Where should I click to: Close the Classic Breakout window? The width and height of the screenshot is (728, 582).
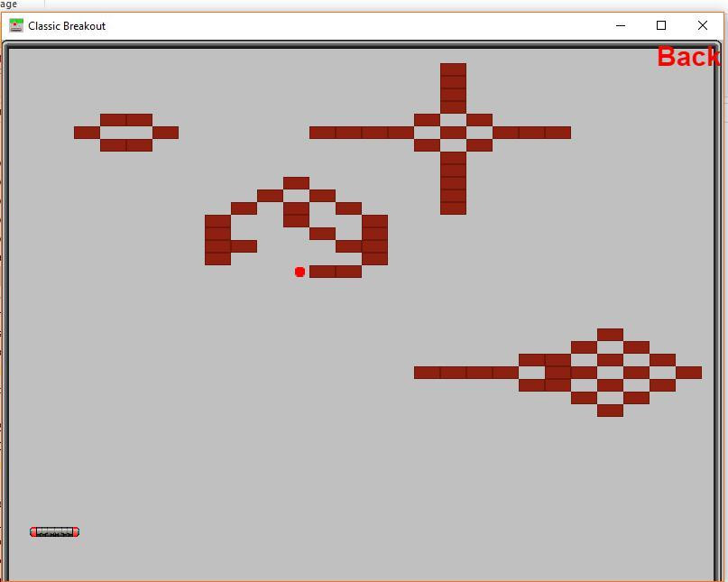tap(703, 25)
